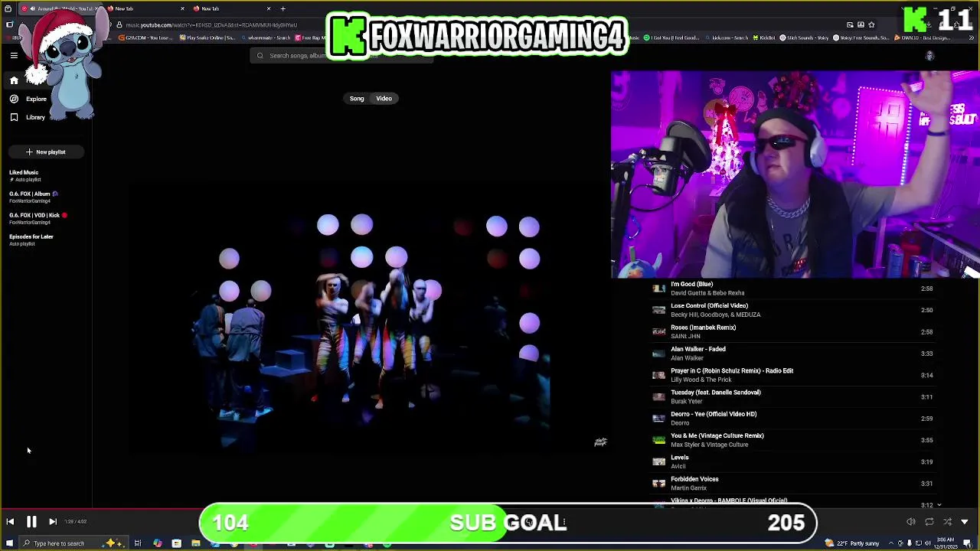Switch to the third New Tab browser tab
The image size is (980, 551).
(230, 8)
